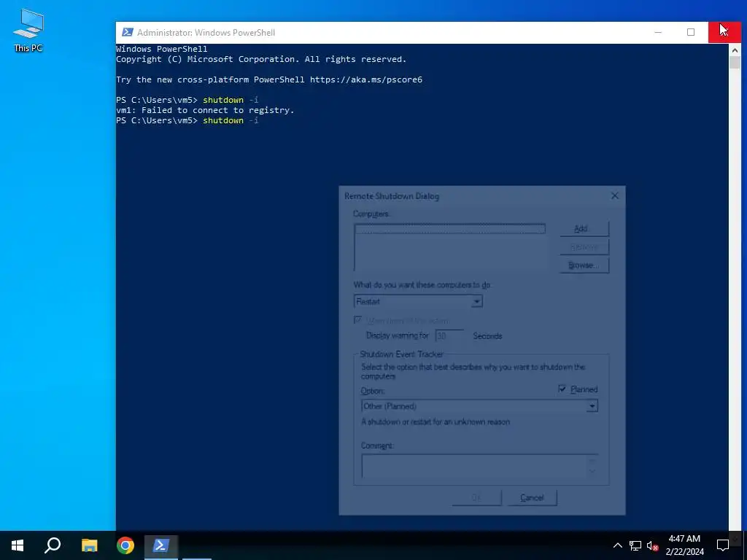Image resolution: width=747 pixels, height=560 pixels.
Task: Toggle the Planned checkbox
Action: coord(562,389)
